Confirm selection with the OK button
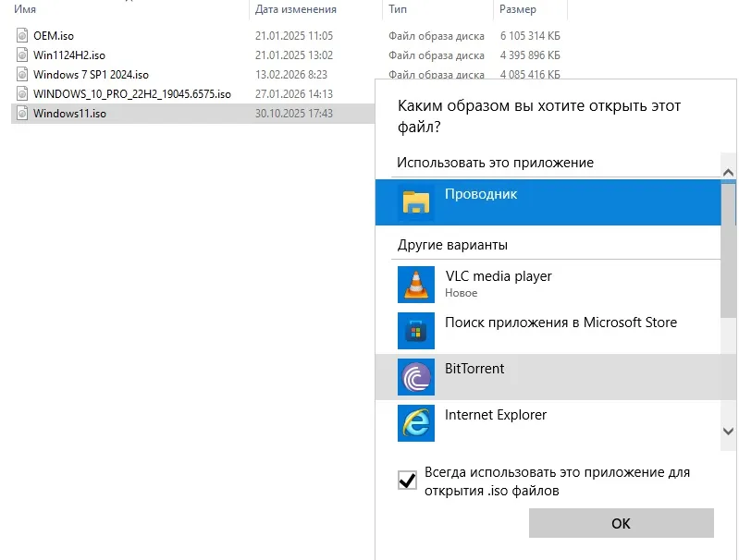 click(622, 523)
